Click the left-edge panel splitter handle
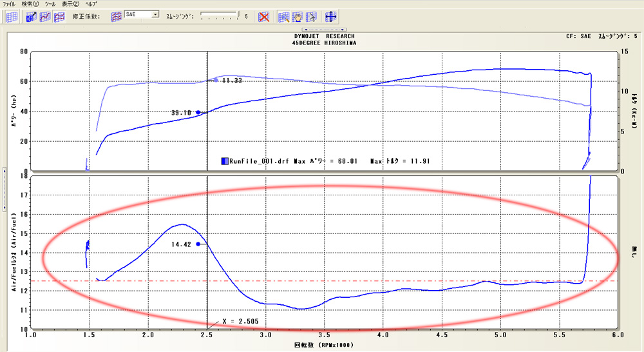This screenshot has width=644, height=352. click(3, 171)
